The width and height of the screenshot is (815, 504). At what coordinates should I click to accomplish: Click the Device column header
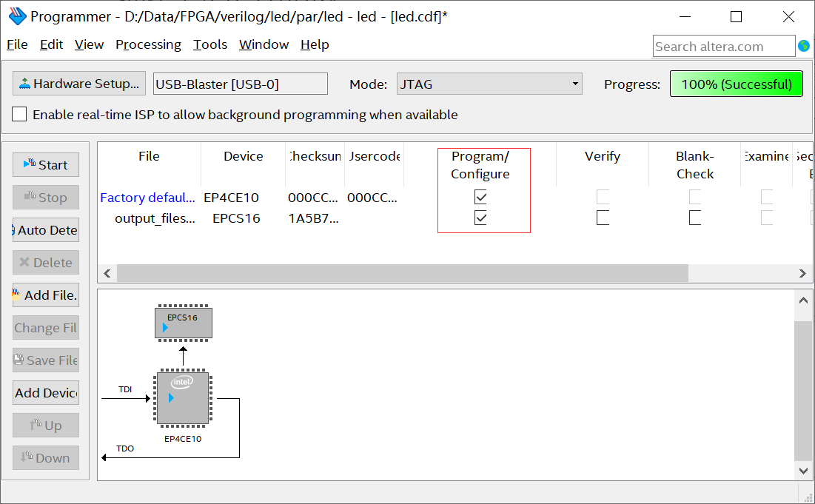point(244,156)
